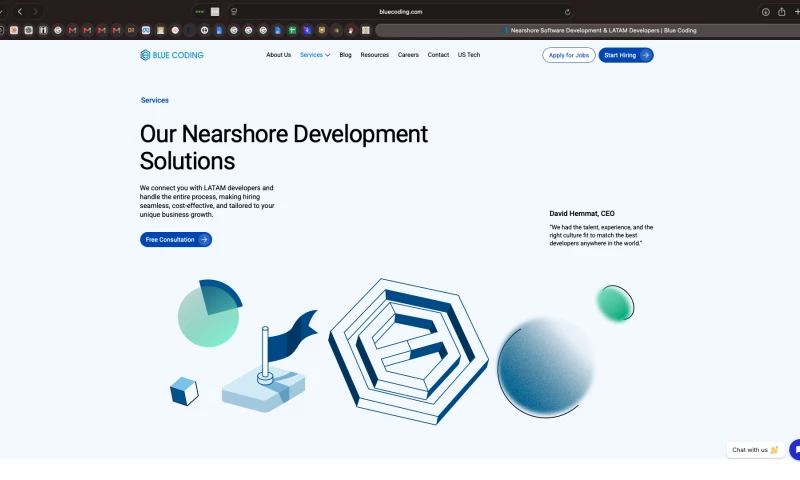Click the Apply for Jobs button
This screenshot has width=800, height=480.
(x=569, y=55)
